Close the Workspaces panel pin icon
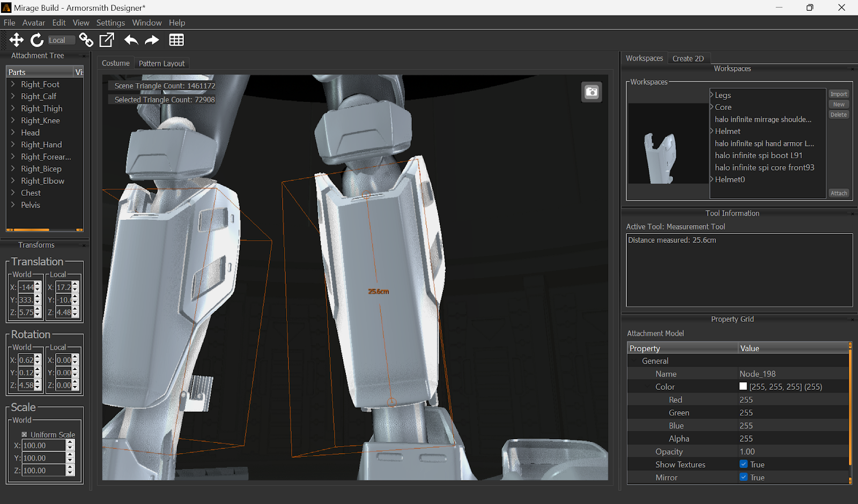Viewport: 858px width, 504px height. coord(852,69)
